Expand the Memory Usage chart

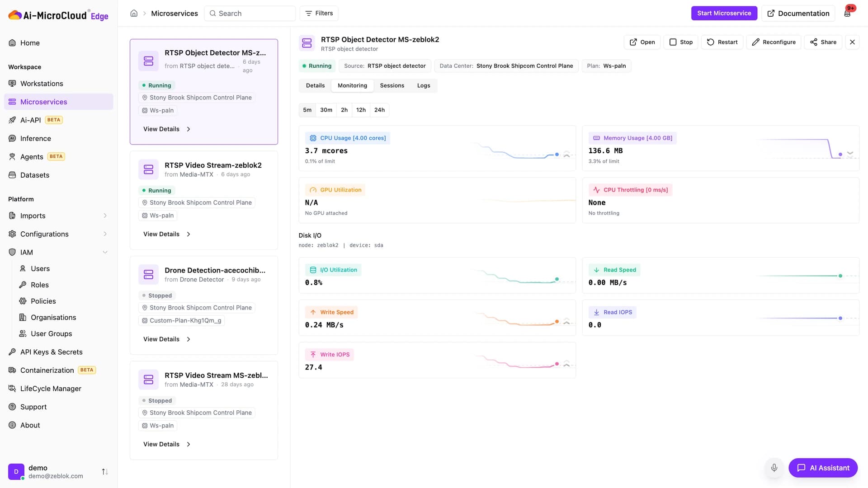pos(850,154)
